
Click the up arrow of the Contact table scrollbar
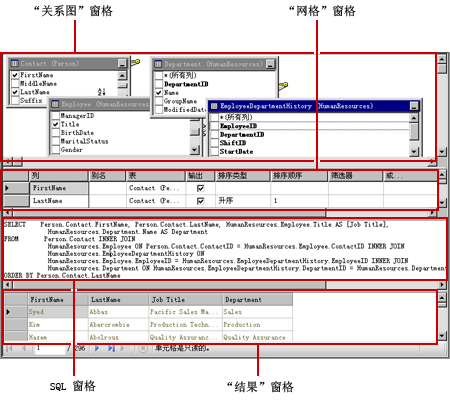(x=122, y=75)
